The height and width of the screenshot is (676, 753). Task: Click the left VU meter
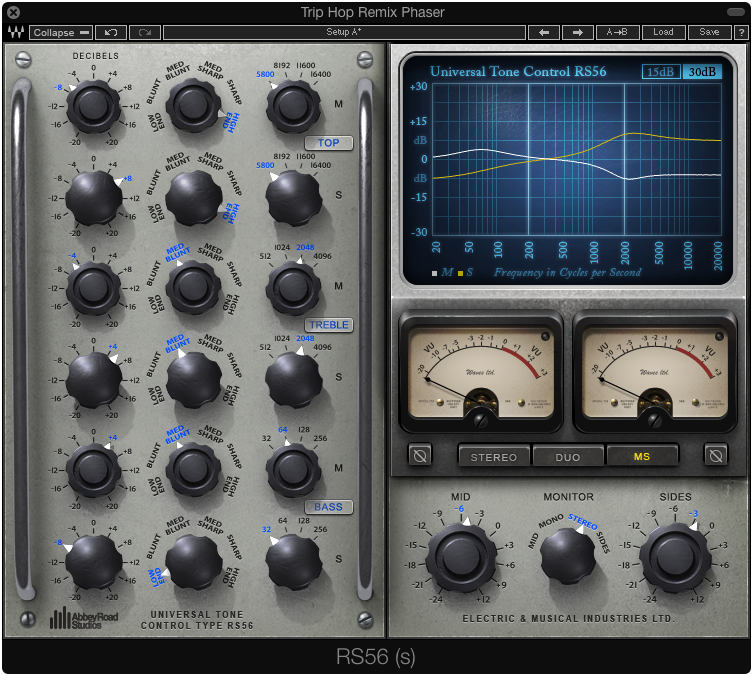coord(481,373)
